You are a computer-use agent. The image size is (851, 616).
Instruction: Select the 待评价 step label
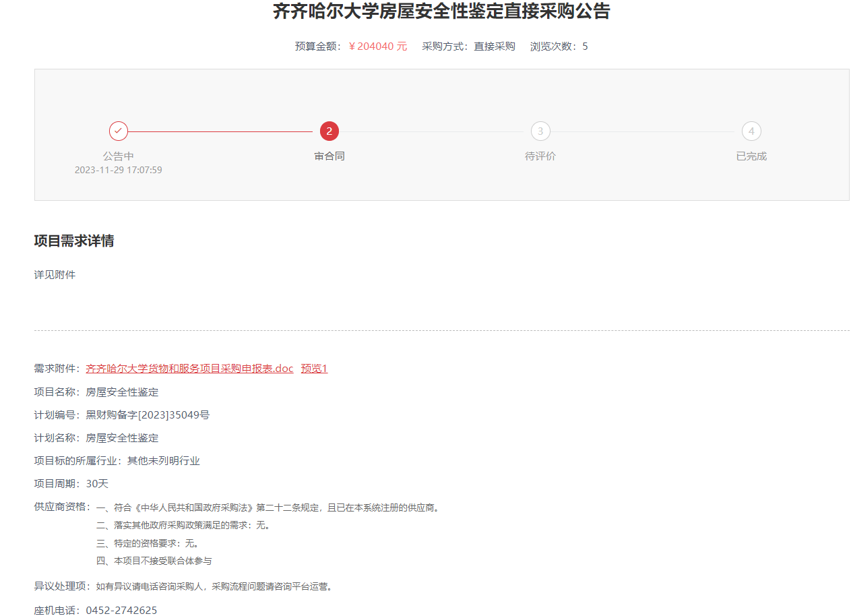point(540,156)
